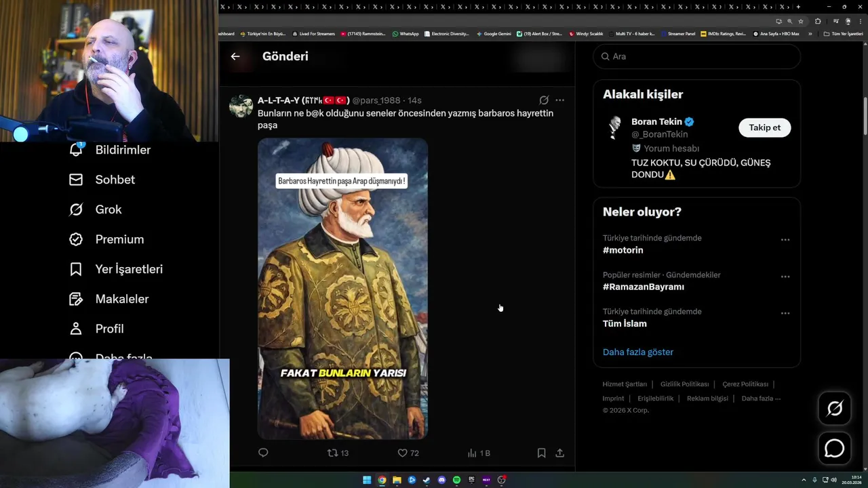Open the Çerez Politikası footer link
The width and height of the screenshot is (868, 488).
point(745,384)
